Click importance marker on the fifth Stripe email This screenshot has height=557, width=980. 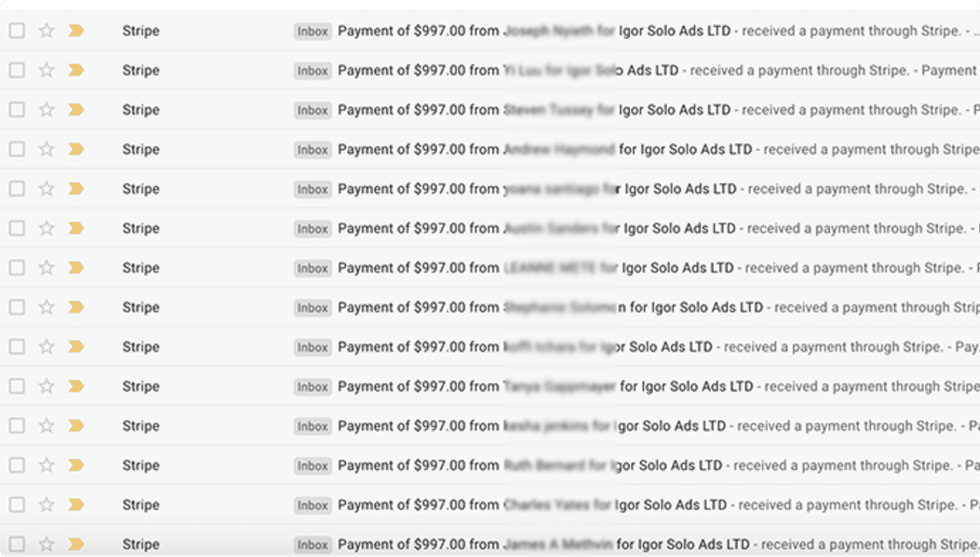(x=76, y=189)
